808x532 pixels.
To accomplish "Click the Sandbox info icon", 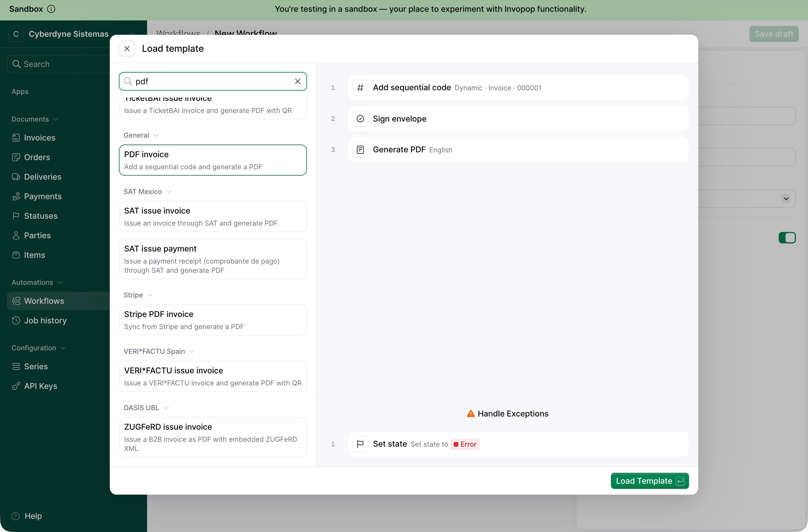I will [51, 9].
